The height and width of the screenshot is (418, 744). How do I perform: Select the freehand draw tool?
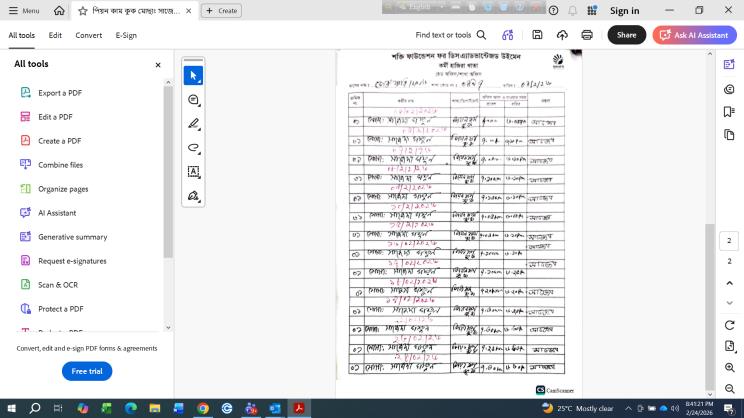pyautogui.click(x=194, y=148)
